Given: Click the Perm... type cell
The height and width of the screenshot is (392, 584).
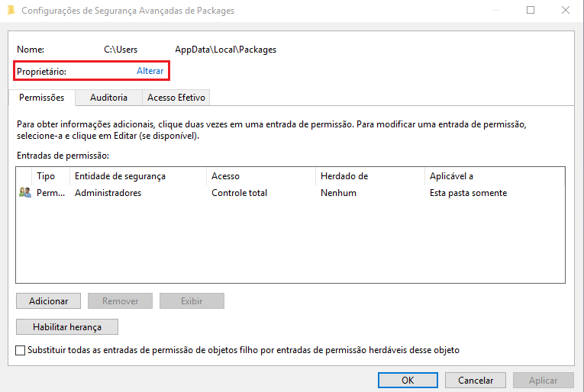Looking at the screenshot, I should (50, 193).
